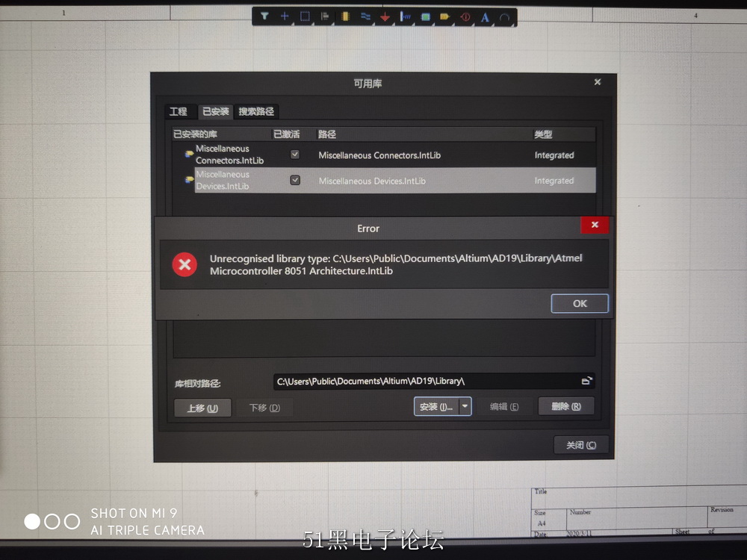Switch to the 工程 tab
This screenshot has height=560, width=747.
pos(179,111)
